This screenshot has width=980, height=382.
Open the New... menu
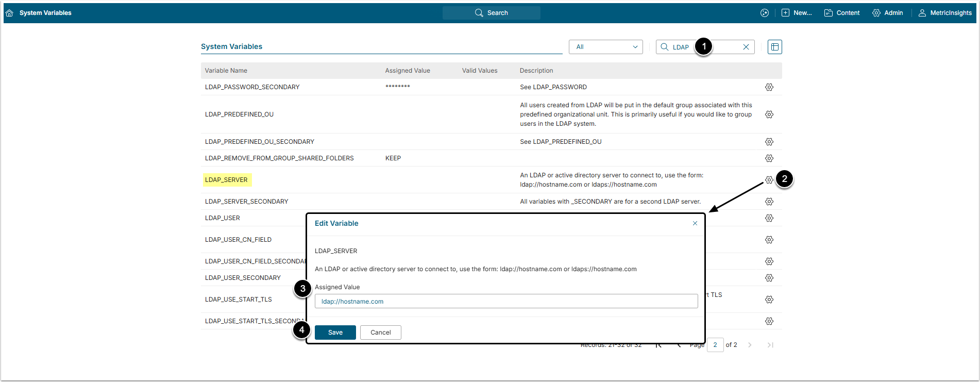tap(797, 13)
